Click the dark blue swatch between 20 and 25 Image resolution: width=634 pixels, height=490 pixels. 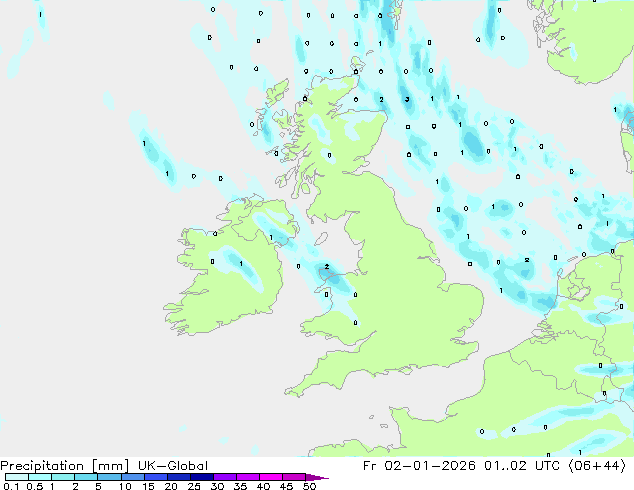pyautogui.click(x=178, y=477)
